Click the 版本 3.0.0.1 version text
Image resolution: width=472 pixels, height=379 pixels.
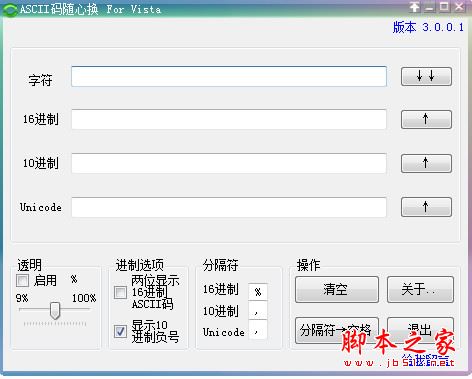428,27
